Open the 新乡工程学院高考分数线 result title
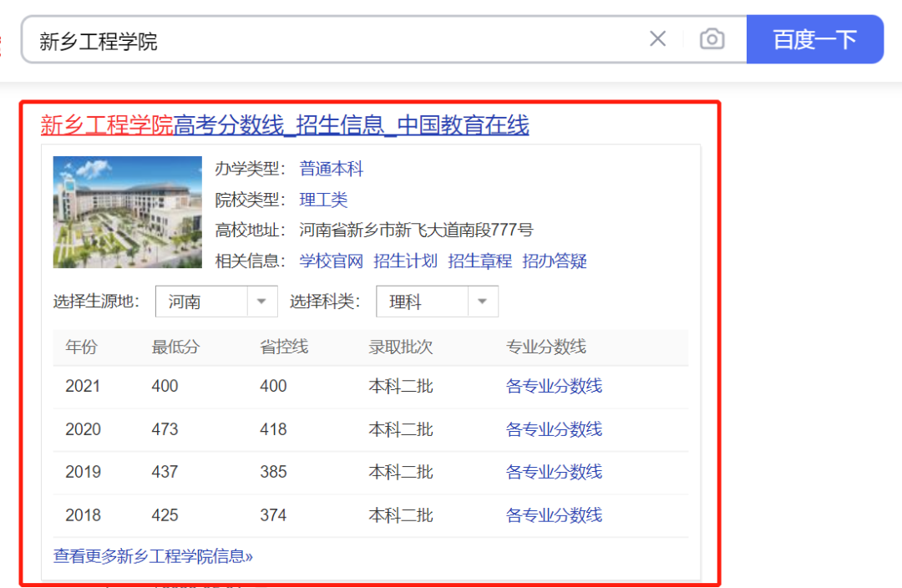This screenshot has height=588, width=902. pyautogui.click(x=285, y=125)
